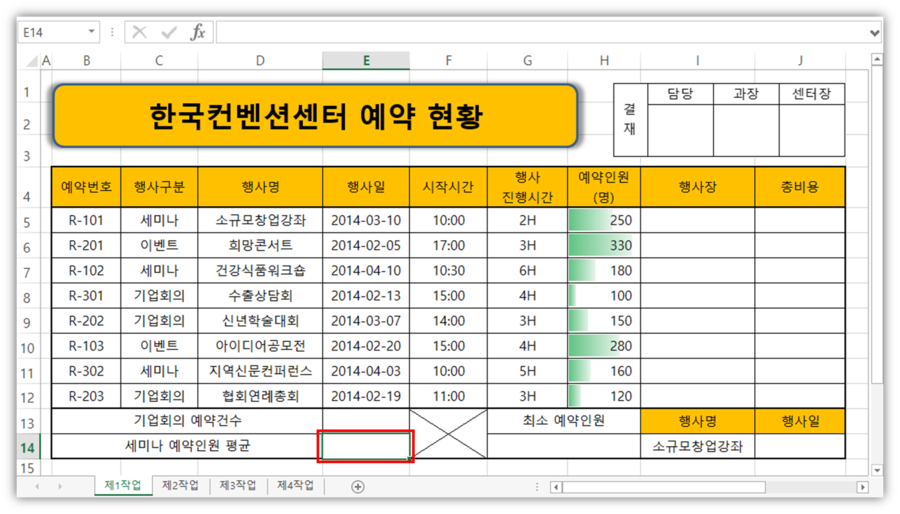Click the Insert Function fx icon
Image resolution: width=900 pixels, height=514 pixels.
tap(198, 33)
